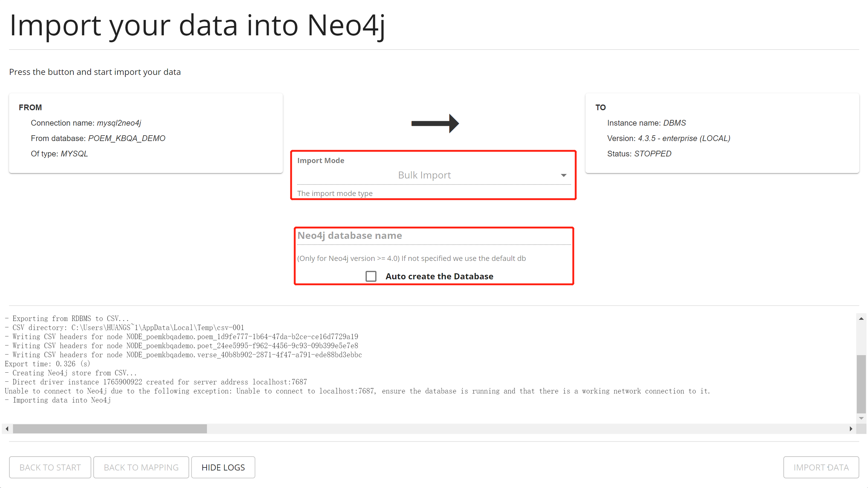Enable Auto create the Database checkbox
This screenshot has height=488, width=868.
click(370, 276)
